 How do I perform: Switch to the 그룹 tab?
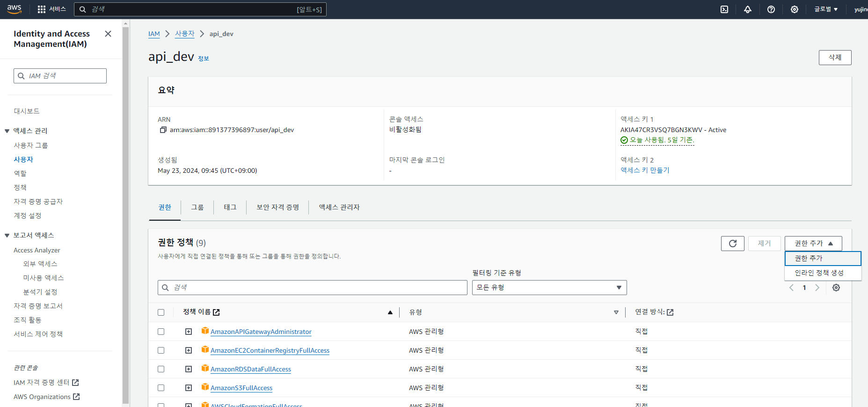tap(197, 207)
